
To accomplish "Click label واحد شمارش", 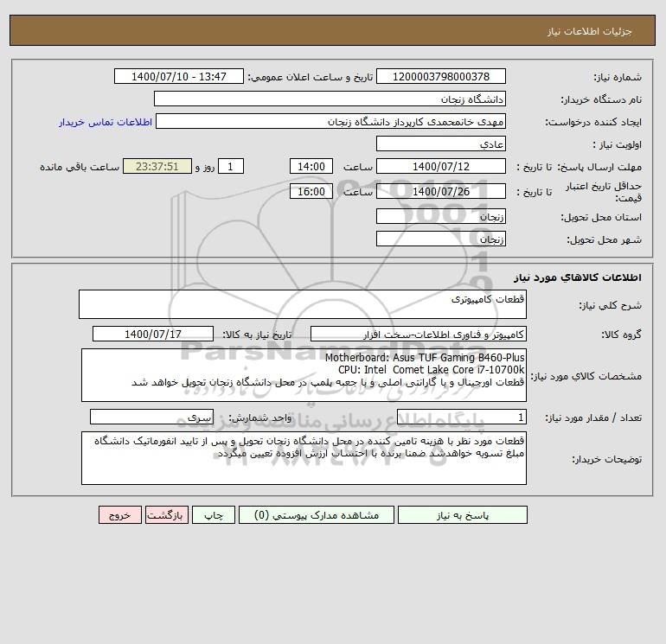I will click(260, 418).
